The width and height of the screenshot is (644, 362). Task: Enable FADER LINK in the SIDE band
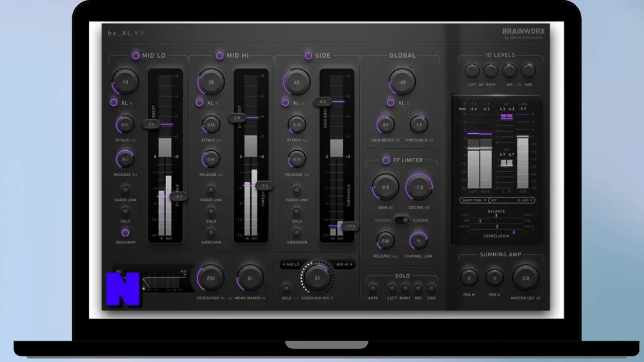pyautogui.click(x=297, y=190)
